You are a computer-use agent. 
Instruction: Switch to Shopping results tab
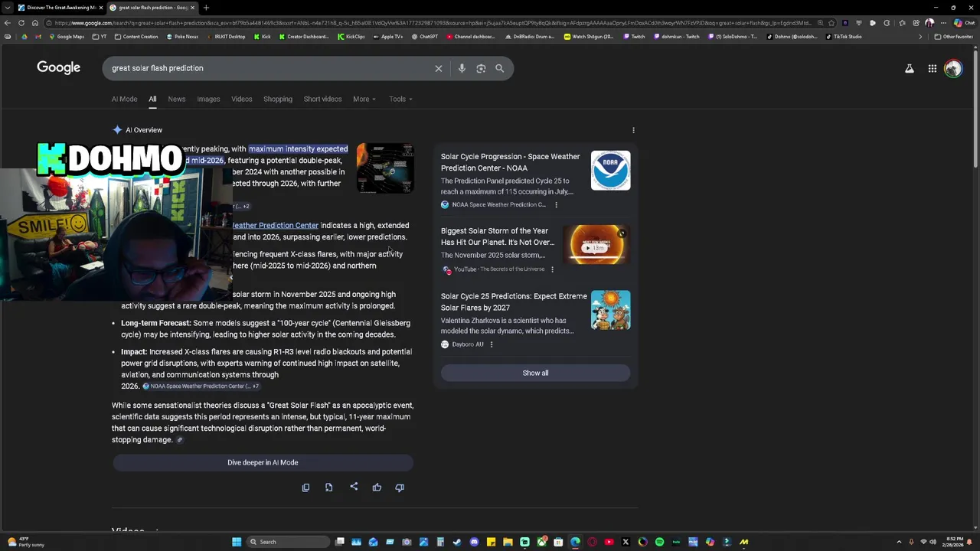pos(278,99)
